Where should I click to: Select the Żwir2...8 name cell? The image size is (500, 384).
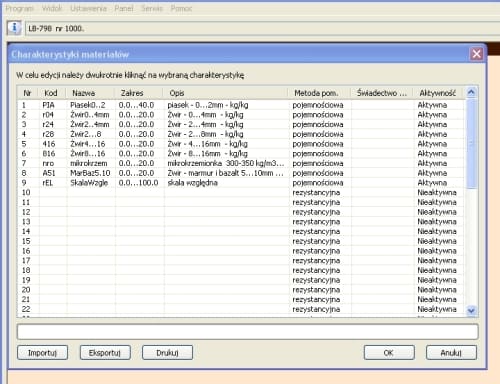[86, 134]
